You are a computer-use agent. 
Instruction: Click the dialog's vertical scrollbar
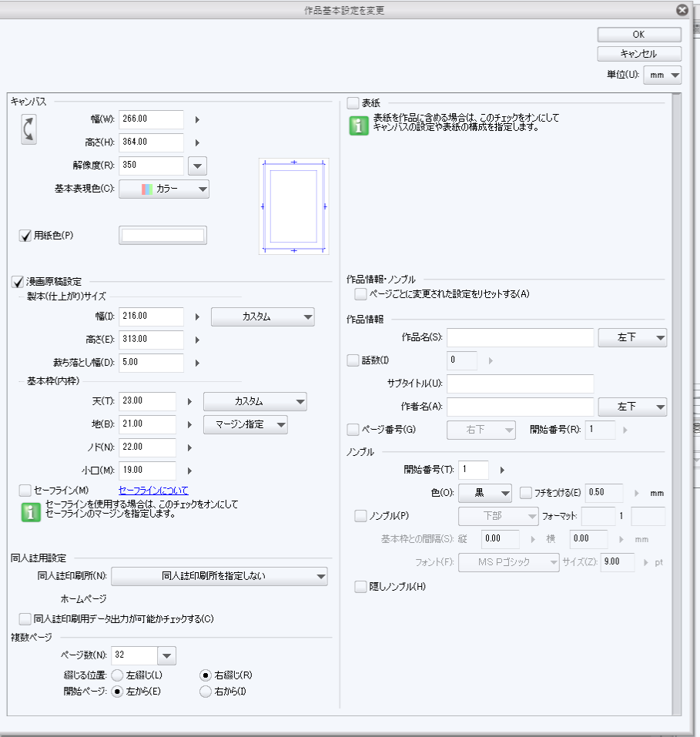tap(676, 404)
